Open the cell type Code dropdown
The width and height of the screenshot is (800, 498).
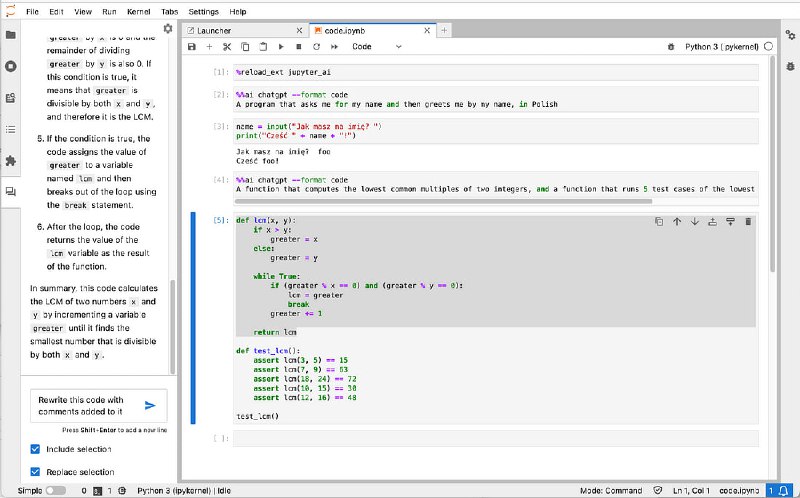click(x=377, y=46)
